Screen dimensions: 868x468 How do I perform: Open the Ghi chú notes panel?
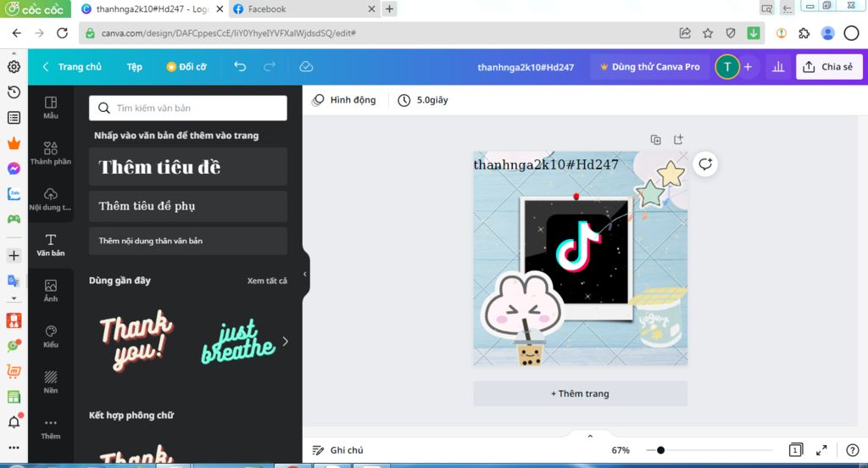point(337,450)
